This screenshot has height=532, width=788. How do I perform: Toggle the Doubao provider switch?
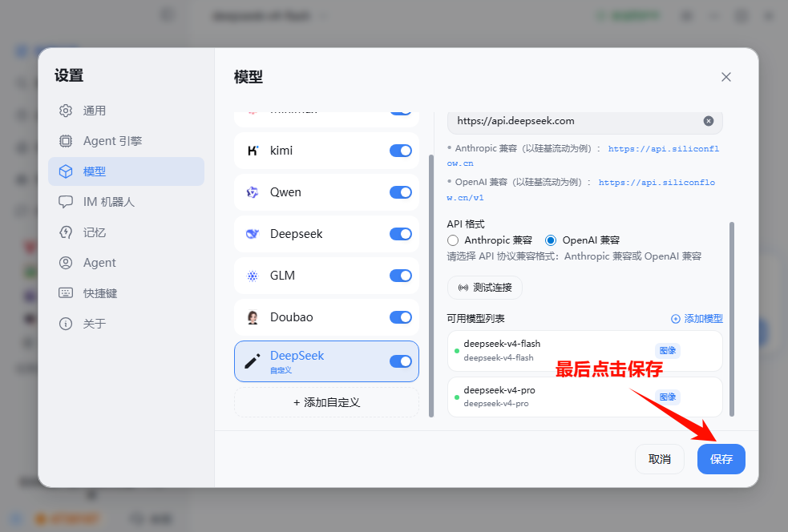[401, 317]
